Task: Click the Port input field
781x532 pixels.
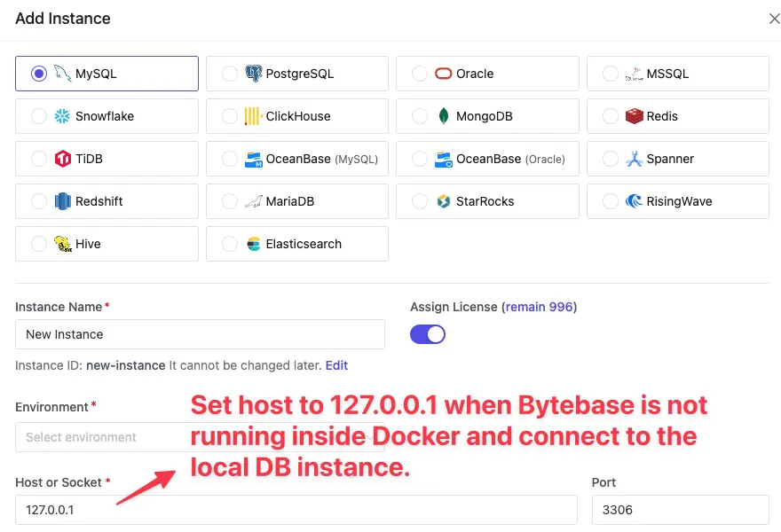Action: pos(681,510)
